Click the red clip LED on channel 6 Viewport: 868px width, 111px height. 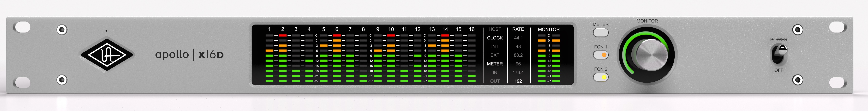(x=337, y=35)
